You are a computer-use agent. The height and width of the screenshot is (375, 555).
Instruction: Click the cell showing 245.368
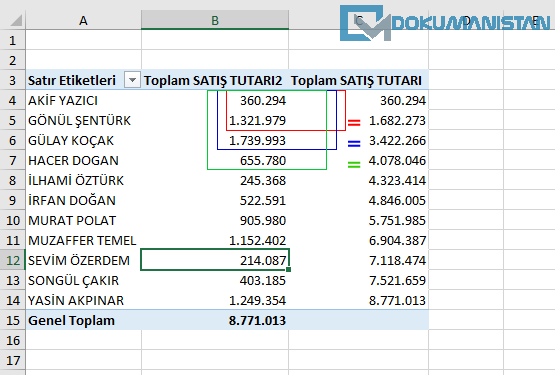click(x=215, y=180)
